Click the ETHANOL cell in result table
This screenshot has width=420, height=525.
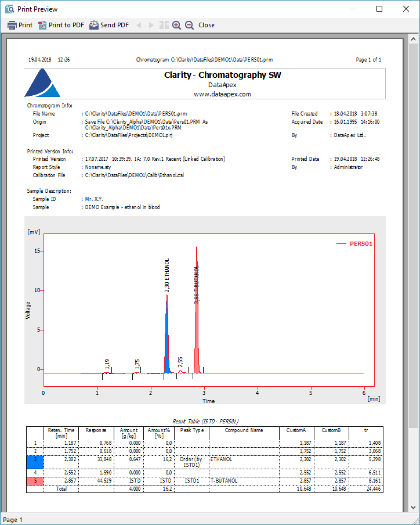(x=221, y=458)
